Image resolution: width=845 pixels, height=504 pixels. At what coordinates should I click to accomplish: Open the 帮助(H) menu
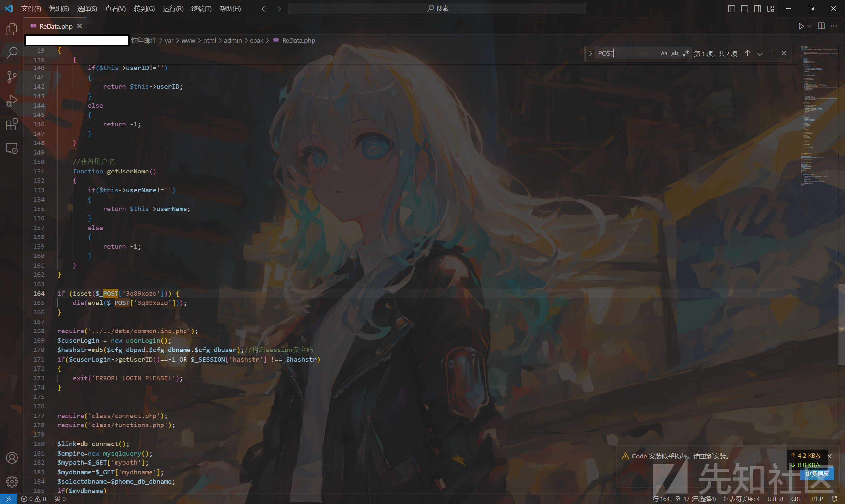click(230, 9)
